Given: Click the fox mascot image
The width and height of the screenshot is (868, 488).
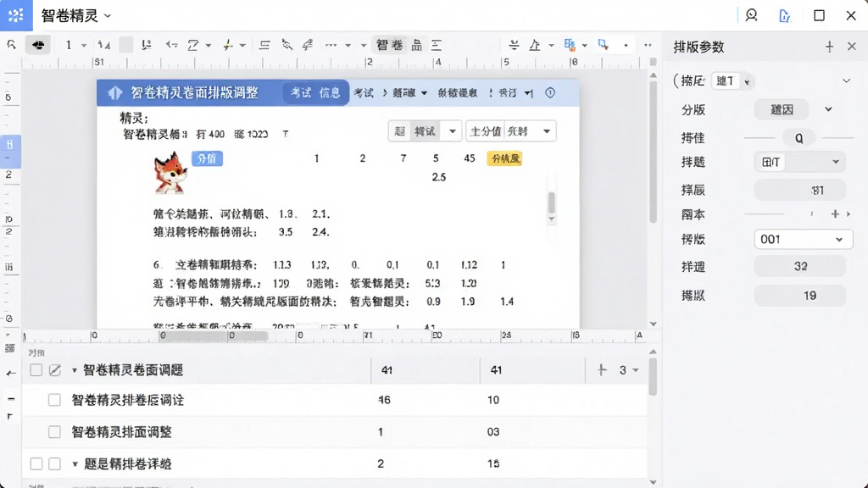Looking at the screenshot, I should pyautogui.click(x=170, y=173).
